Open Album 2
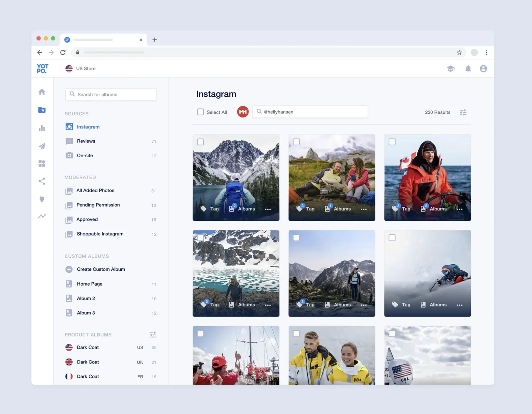Viewport: 532px width, 414px height. [111, 298]
